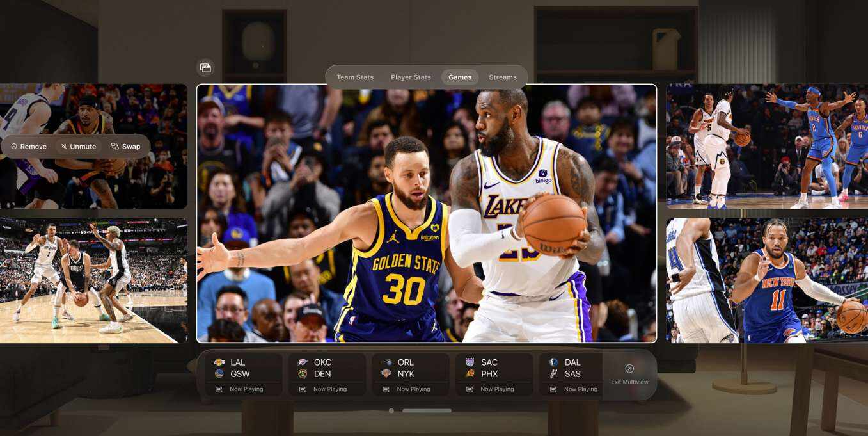Select the Streams tab
Screen dimensions: 868x436
point(502,77)
